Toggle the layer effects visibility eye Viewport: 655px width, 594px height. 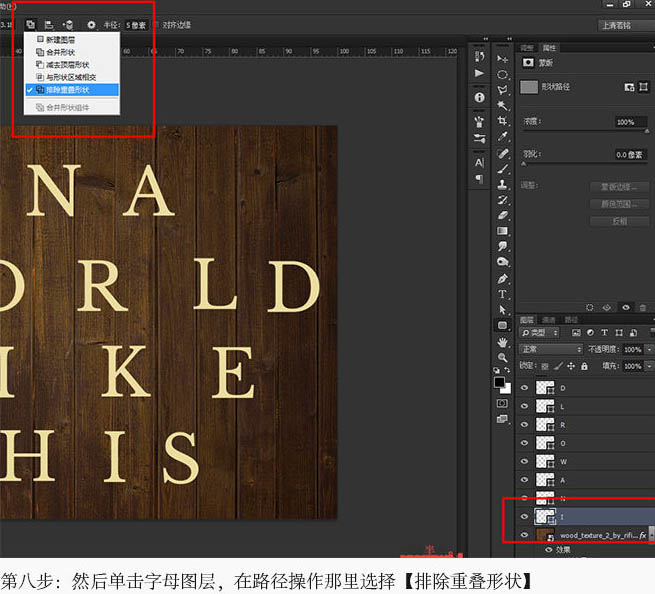click(549, 550)
